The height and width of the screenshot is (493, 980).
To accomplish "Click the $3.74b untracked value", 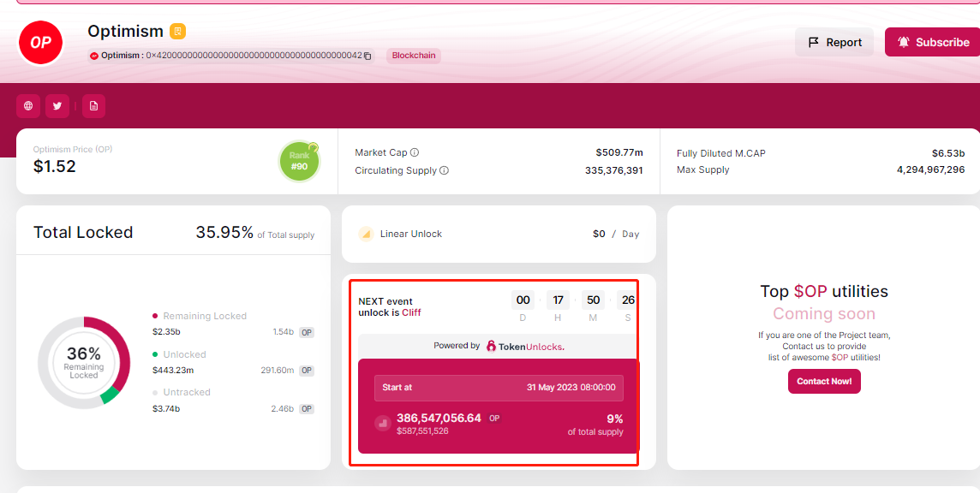I will pos(166,408).
